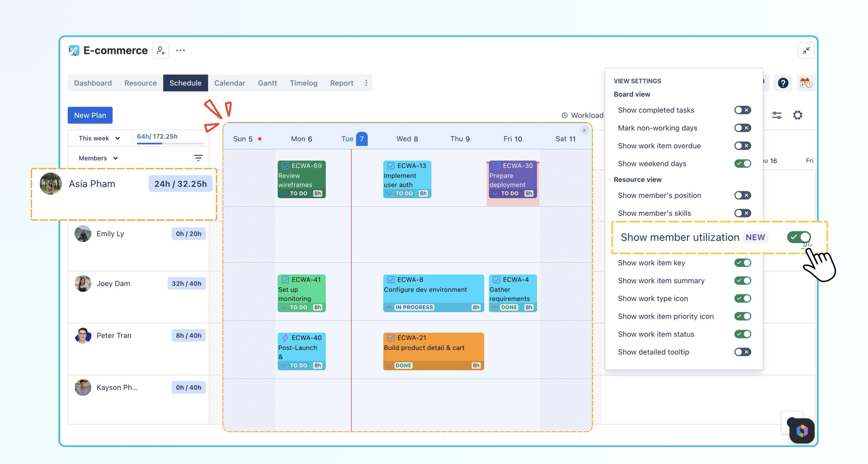Open the help question mark icon
The height and width of the screenshot is (464, 868).
[x=783, y=83]
